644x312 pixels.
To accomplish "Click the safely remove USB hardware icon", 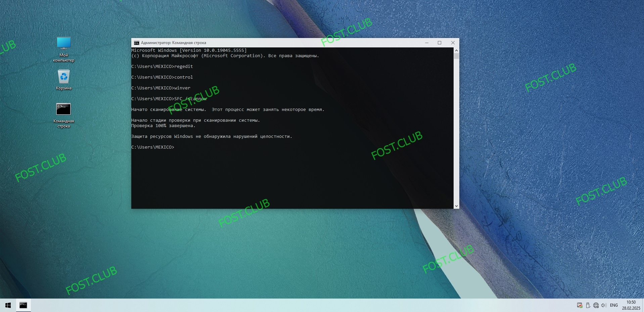I will point(588,305).
